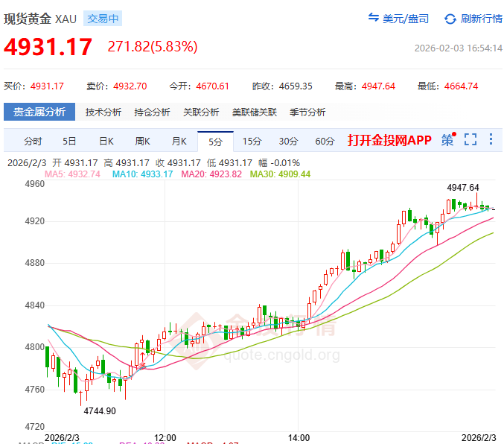Click the 昨收 value 4659.35

[x=296, y=86]
